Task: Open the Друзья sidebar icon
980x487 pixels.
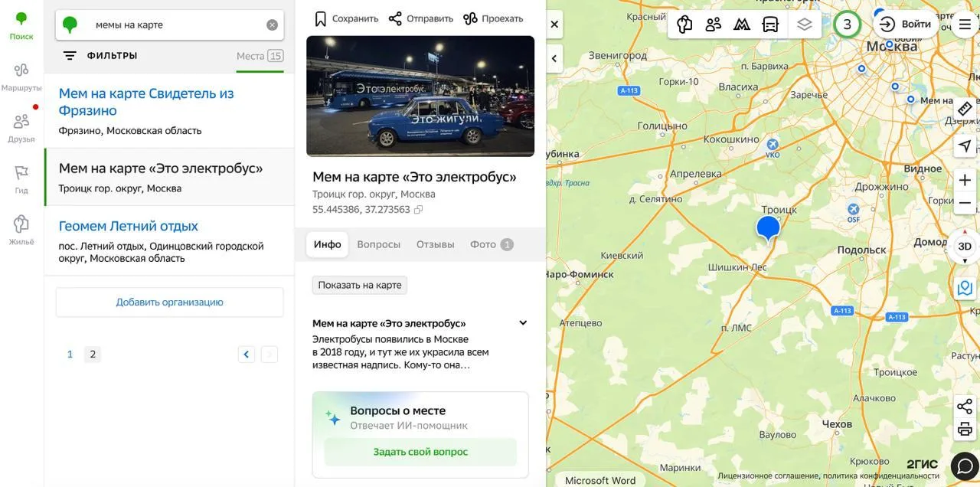Action: (x=21, y=128)
